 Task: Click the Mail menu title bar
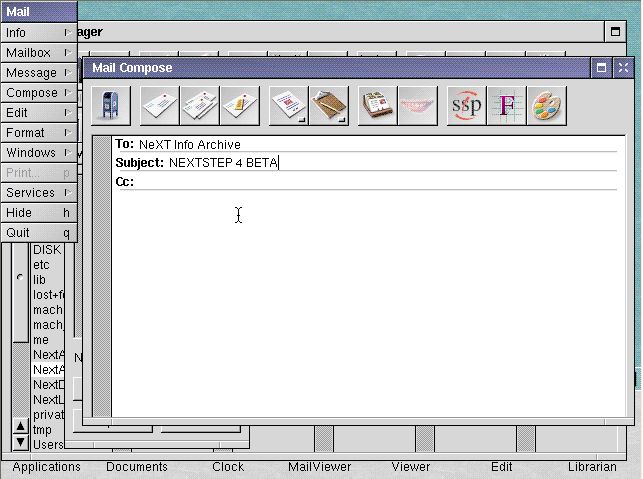39,11
